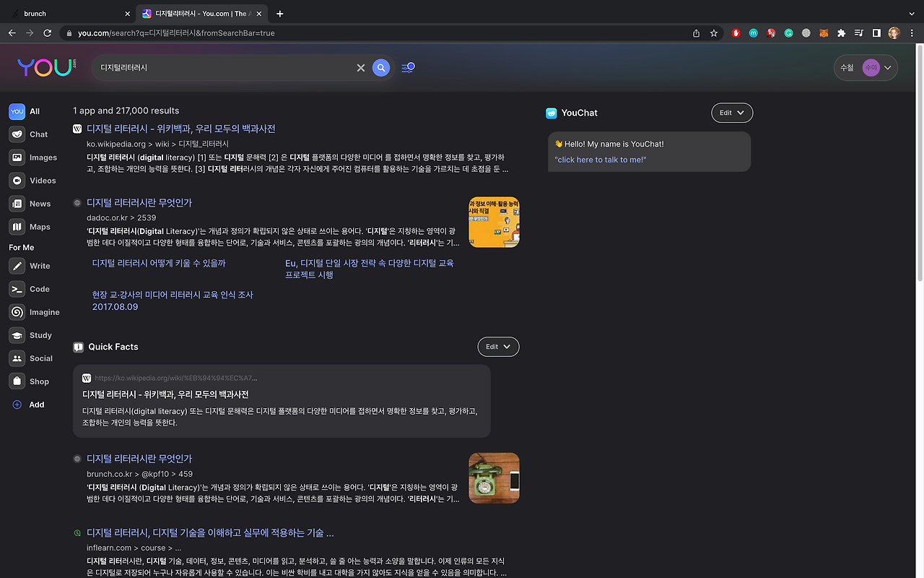This screenshot has height=578, width=924.
Task: Launch the Write app icon
Action: coord(17,266)
